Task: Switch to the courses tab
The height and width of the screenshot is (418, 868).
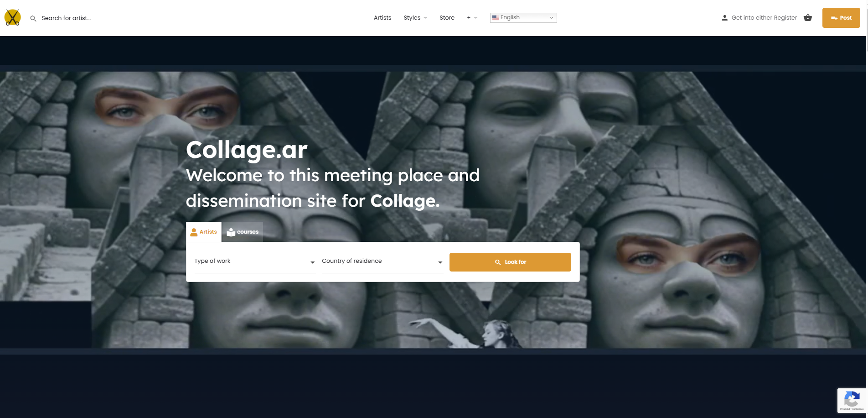Action: point(243,232)
